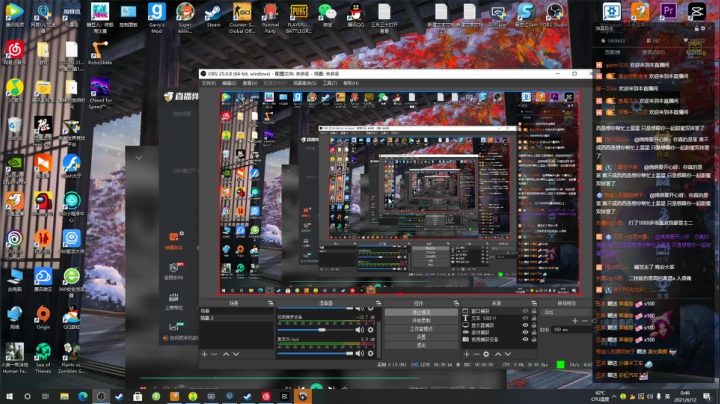Move the selected source down in the list
Viewport: 720px width, 404px height.
[x=508, y=354]
